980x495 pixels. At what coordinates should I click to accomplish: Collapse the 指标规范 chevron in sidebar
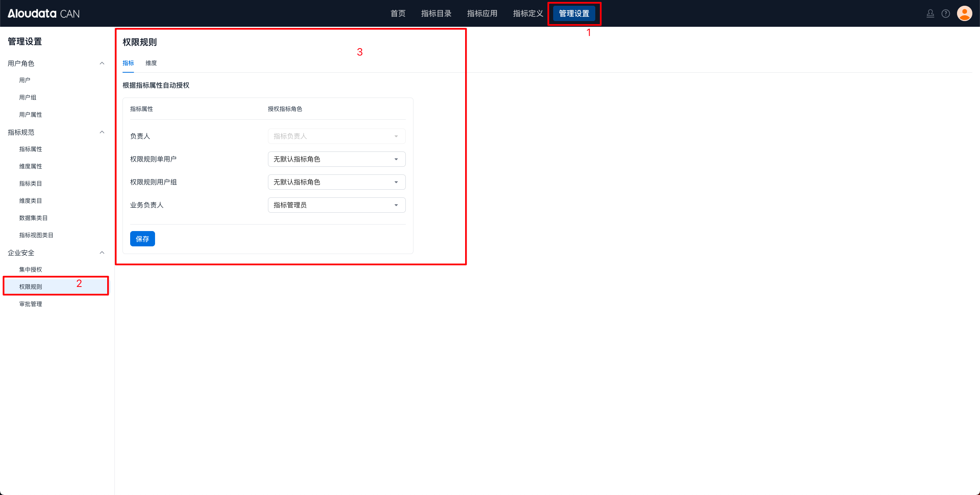pyautogui.click(x=102, y=132)
